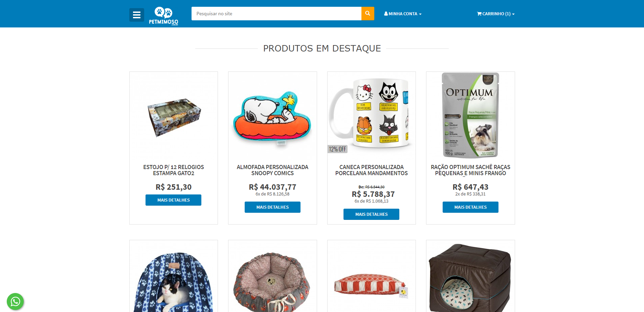
Task: Expand the Minha Conta dropdown
Action: [x=403, y=14]
